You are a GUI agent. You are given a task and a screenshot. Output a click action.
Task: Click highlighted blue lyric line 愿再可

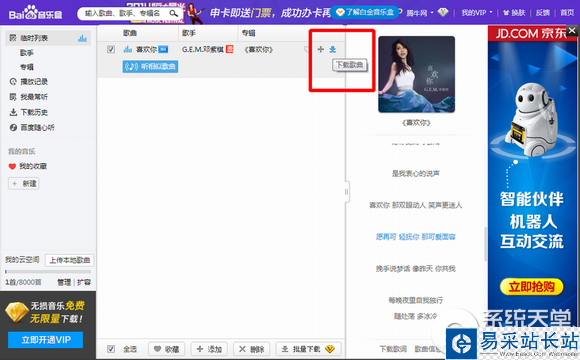point(416,237)
